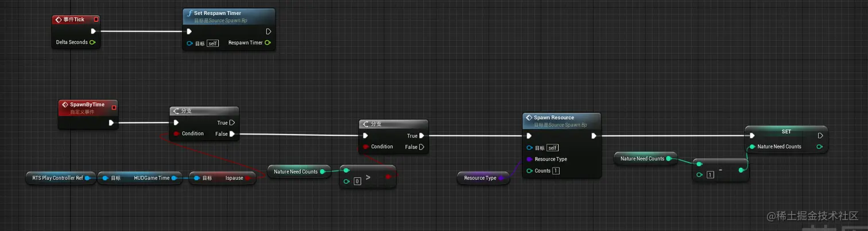Click Condition pin of the branch fed by SpawnByTime
The width and height of the screenshot is (868, 231).
(176, 134)
